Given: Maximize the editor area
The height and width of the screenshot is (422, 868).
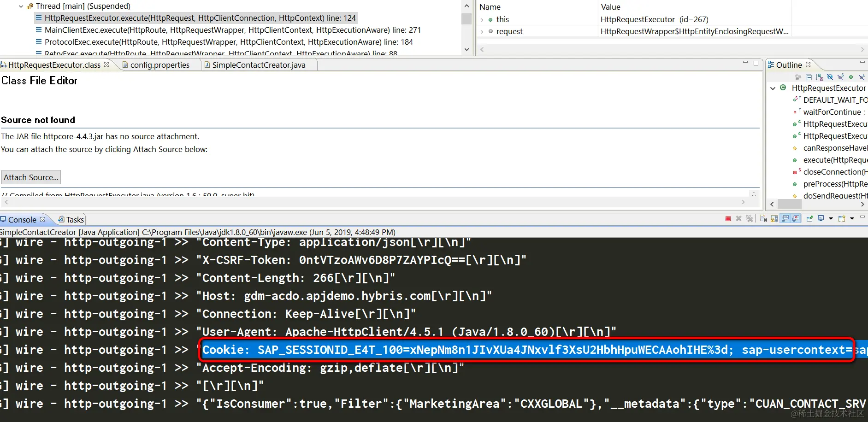Looking at the screenshot, I should [x=756, y=63].
